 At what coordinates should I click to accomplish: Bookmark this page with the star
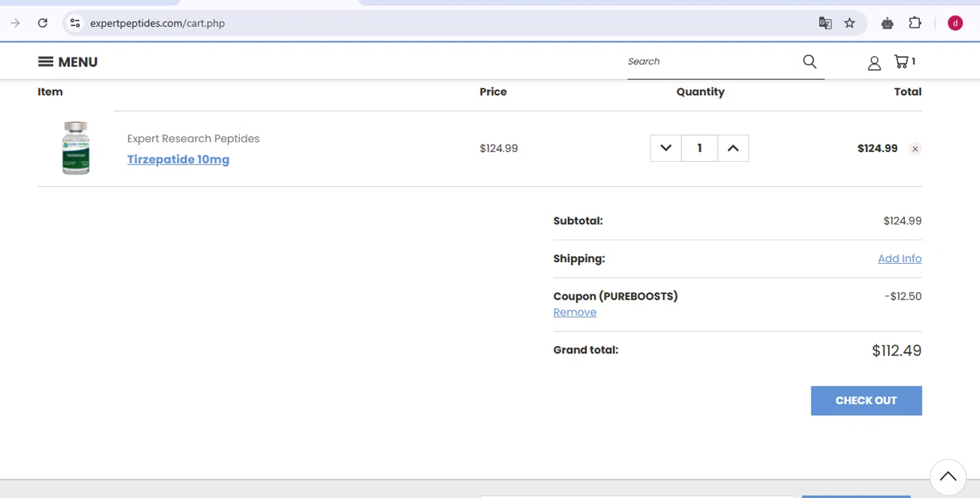point(849,23)
